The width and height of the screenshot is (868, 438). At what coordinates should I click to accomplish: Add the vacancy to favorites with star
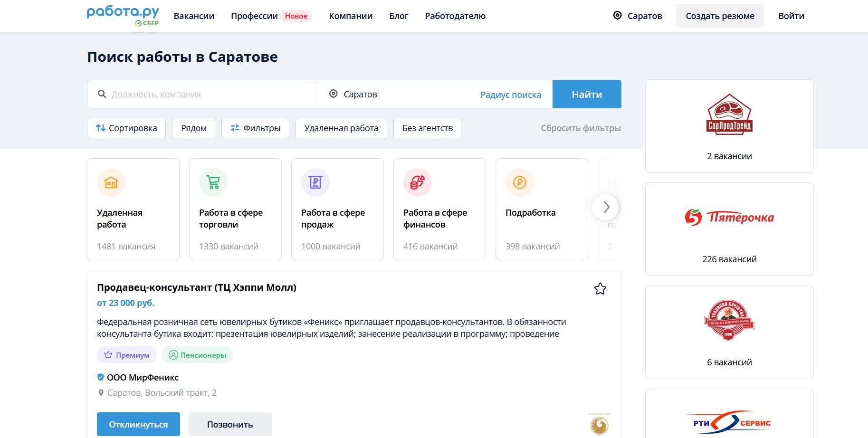click(600, 289)
